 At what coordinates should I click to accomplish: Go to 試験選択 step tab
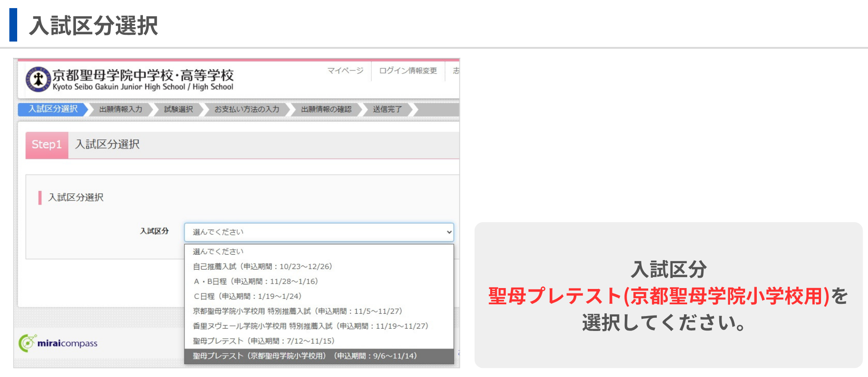coord(178,109)
